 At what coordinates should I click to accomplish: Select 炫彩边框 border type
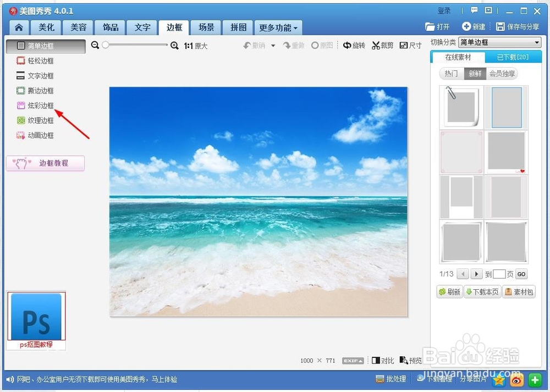tap(35, 106)
